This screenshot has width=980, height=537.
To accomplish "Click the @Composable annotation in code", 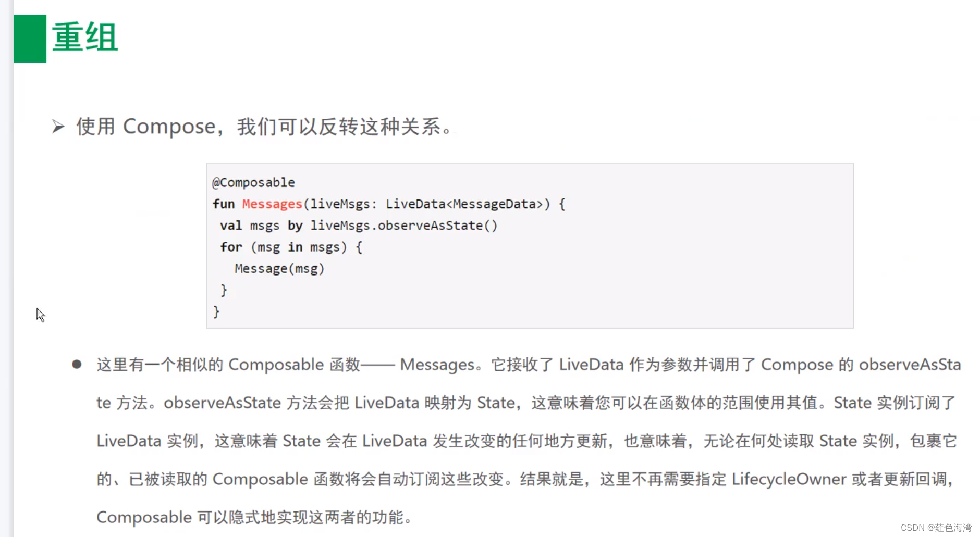I will pos(253,183).
